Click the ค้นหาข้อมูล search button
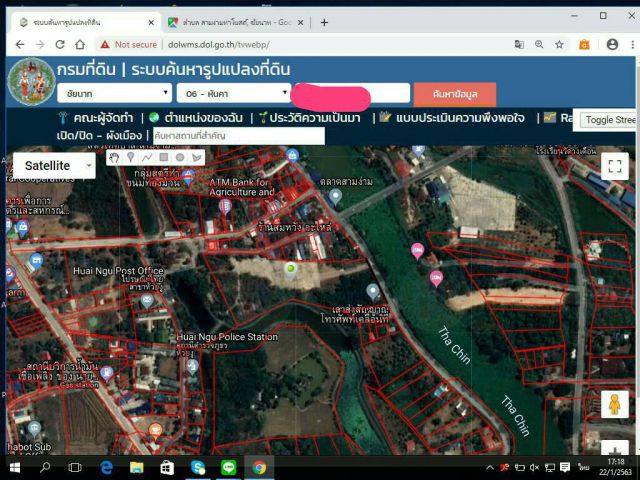 (x=454, y=93)
